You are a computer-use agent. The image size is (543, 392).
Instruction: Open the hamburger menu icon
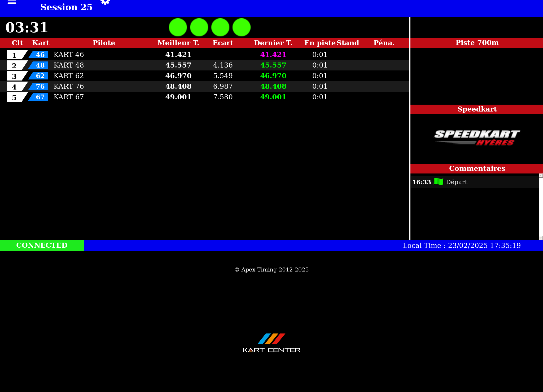[12, 2]
